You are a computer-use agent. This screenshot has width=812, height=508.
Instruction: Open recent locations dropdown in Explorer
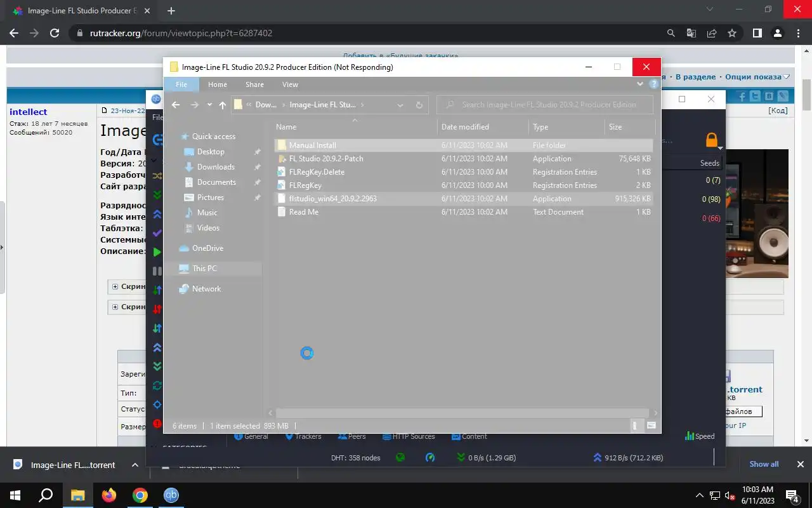tap(209, 105)
